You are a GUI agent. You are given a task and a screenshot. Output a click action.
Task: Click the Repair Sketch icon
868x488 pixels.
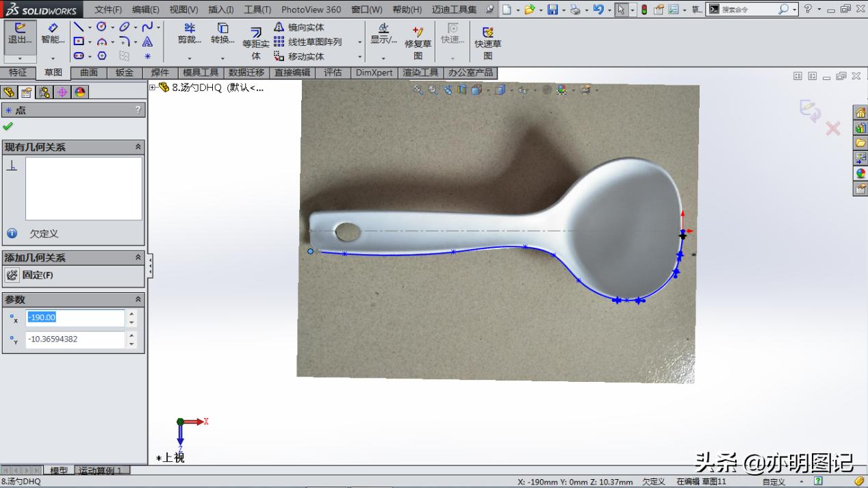(418, 34)
